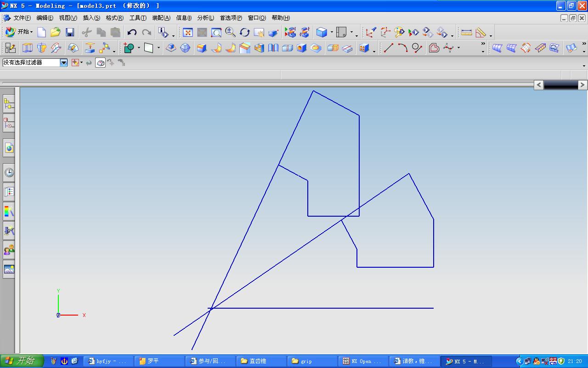588x368 pixels.
Task: Select the Line and circle tangent tool
Action: [x=417, y=48]
